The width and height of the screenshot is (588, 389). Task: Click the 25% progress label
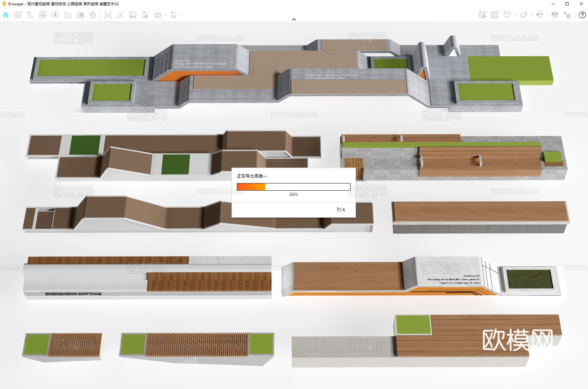click(293, 194)
